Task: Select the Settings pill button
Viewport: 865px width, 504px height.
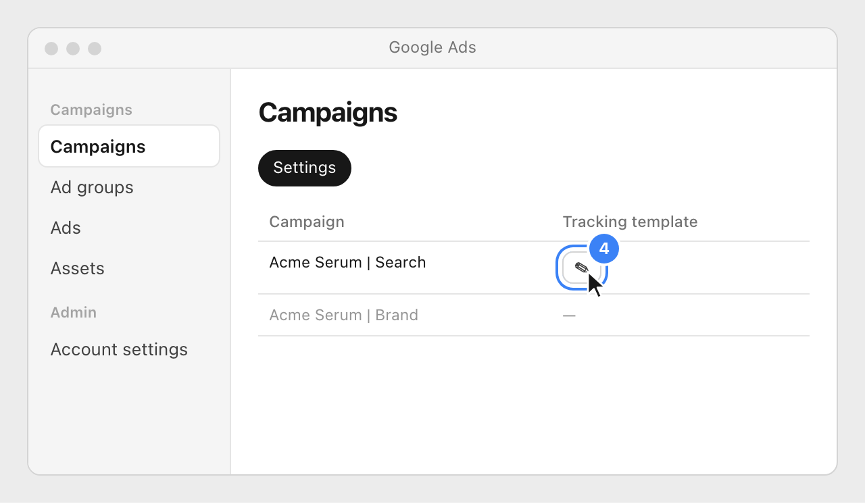Action: click(x=305, y=168)
